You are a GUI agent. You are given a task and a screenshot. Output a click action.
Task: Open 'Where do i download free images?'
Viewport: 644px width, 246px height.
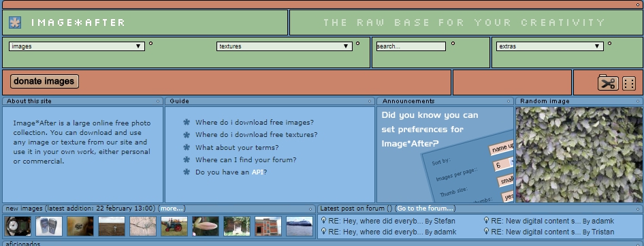(255, 122)
